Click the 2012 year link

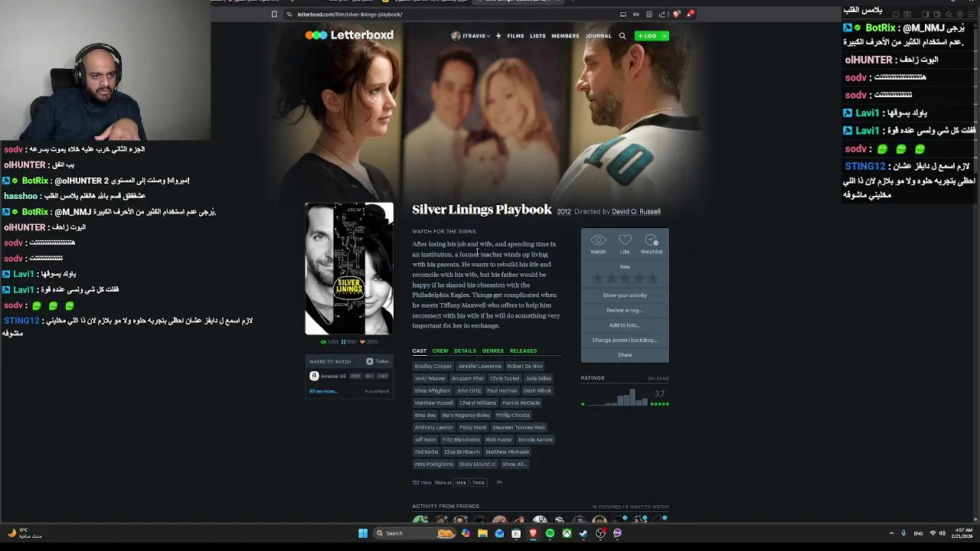[x=563, y=212]
